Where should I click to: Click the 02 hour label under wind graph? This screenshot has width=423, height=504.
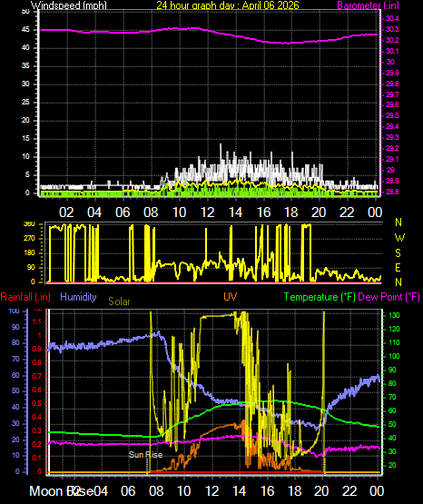pos(66,212)
